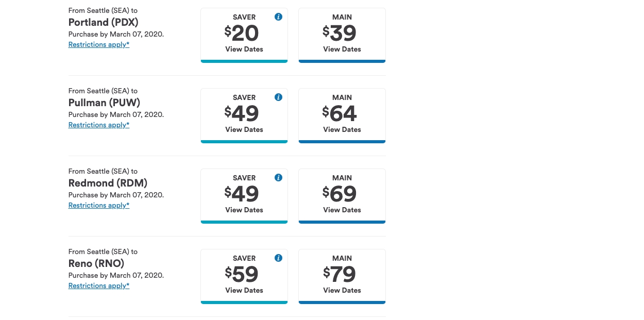
Task: View dates for $39 Main fare to Portland
Action: pyautogui.click(x=342, y=35)
